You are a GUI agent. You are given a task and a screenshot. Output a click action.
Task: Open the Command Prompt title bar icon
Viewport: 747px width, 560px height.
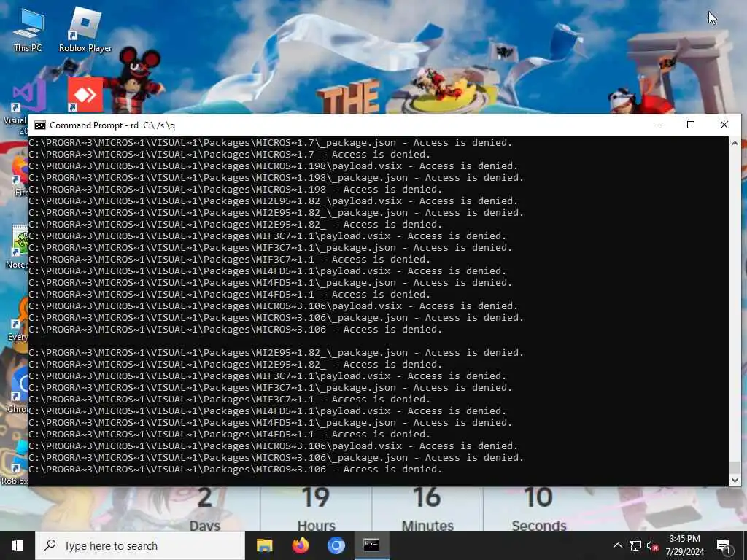tap(40, 125)
